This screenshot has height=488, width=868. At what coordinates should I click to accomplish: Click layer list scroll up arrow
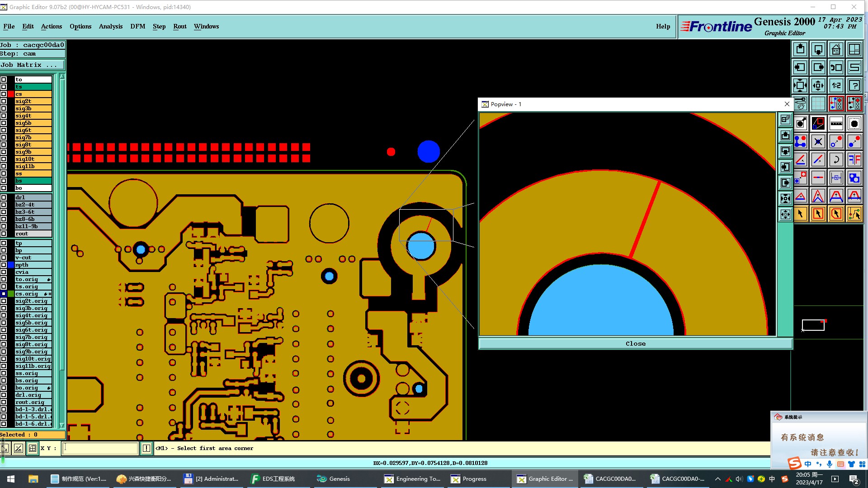(62, 77)
